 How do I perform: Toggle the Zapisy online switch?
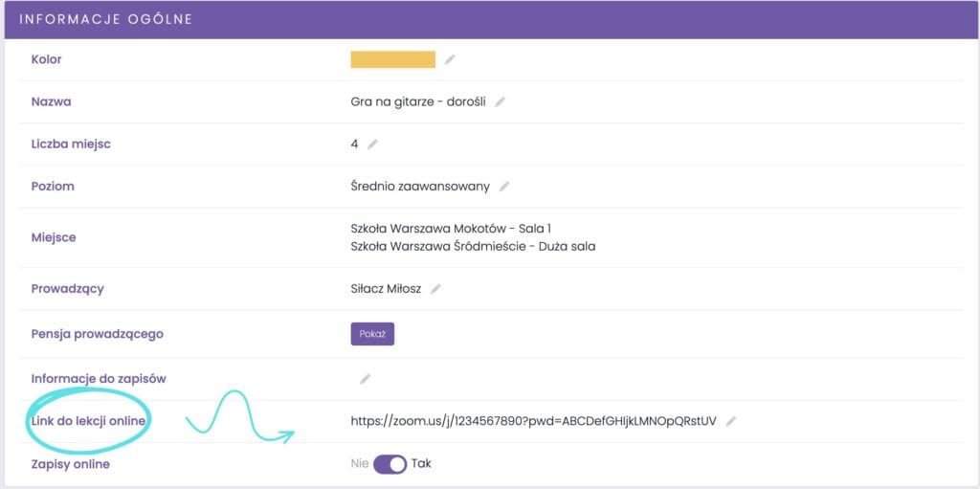(x=390, y=464)
